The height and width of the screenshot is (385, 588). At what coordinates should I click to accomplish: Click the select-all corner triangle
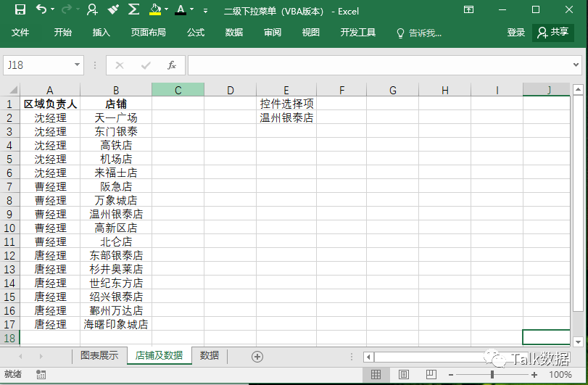click(10, 90)
